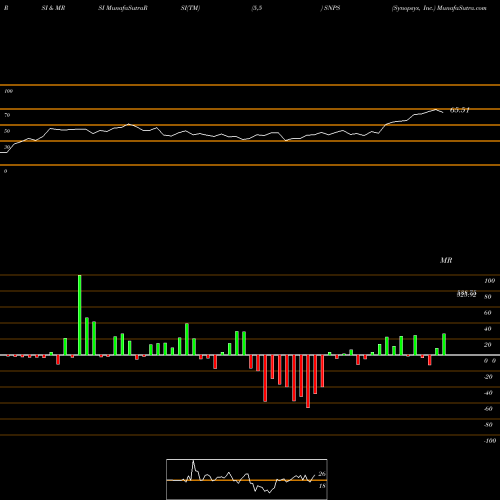Select the MR panel title label
The image size is (500, 500).
(446, 260)
